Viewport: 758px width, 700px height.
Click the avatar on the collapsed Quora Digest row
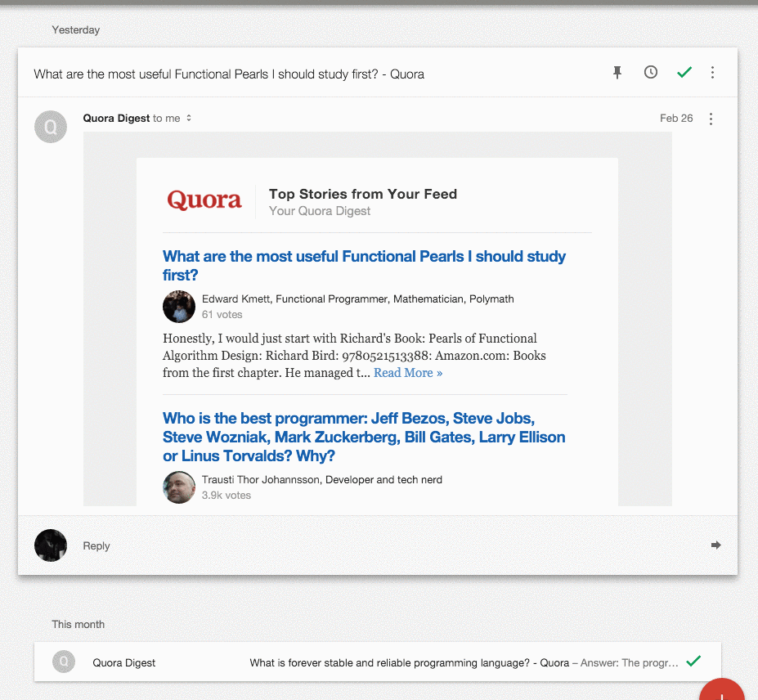click(x=64, y=662)
